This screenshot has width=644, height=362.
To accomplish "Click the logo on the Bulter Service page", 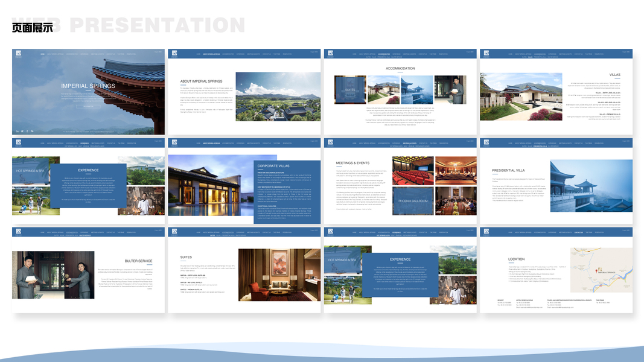I will [19, 232].
